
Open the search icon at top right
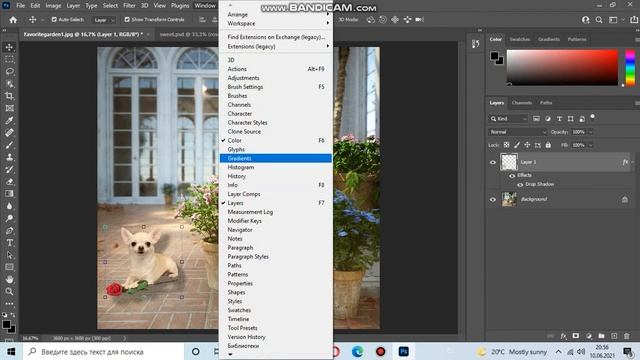(599, 20)
